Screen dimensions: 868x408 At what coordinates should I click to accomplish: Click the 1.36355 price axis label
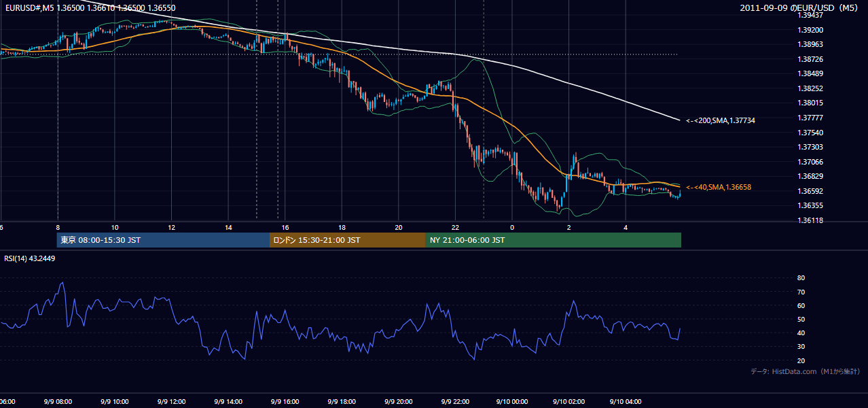(x=810, y=205)
